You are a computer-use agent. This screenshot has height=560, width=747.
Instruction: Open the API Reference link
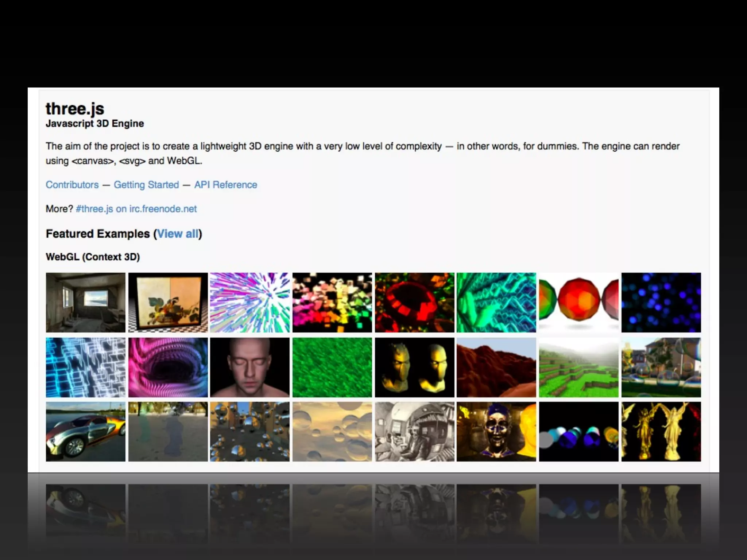tap(225, 185)
